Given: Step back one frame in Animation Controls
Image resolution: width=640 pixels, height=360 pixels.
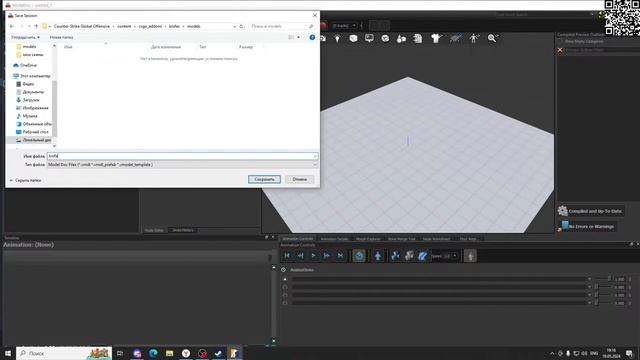Looking at the screenshot, I should (x=300, y=256).
